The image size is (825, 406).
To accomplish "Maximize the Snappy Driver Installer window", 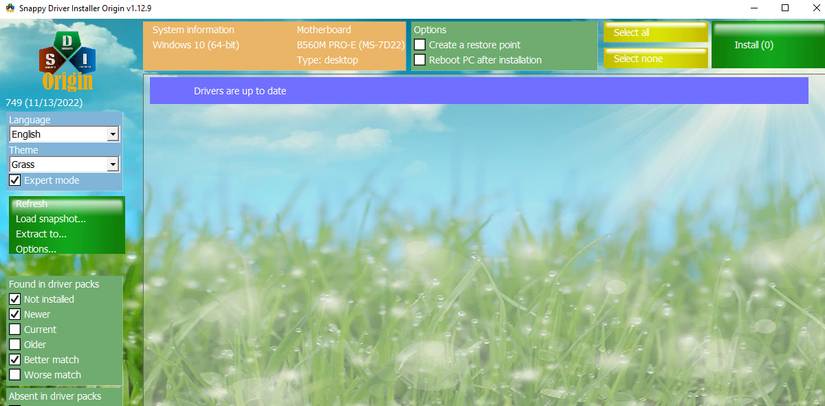I will [785, 8].
